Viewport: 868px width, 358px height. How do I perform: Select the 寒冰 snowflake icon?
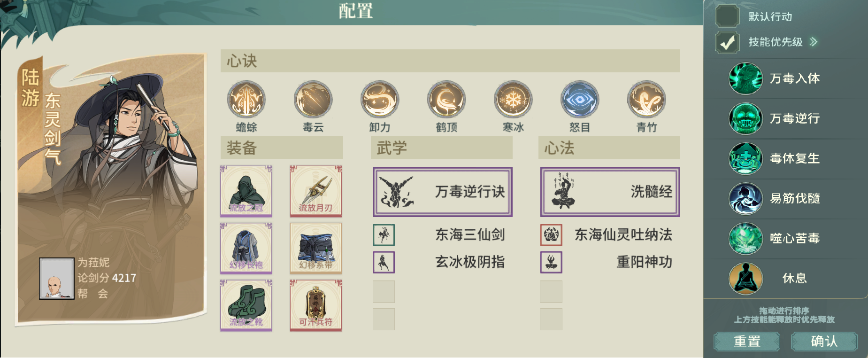513,99
